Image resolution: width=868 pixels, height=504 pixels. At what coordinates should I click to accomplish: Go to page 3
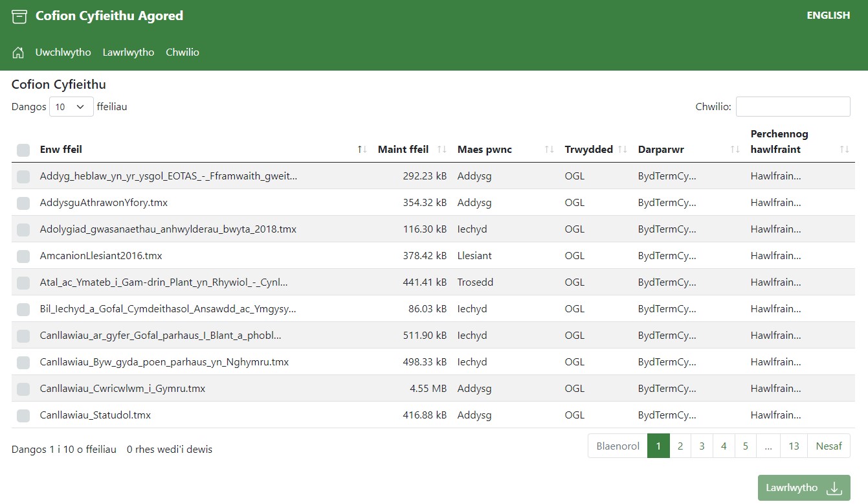[702, 446]
